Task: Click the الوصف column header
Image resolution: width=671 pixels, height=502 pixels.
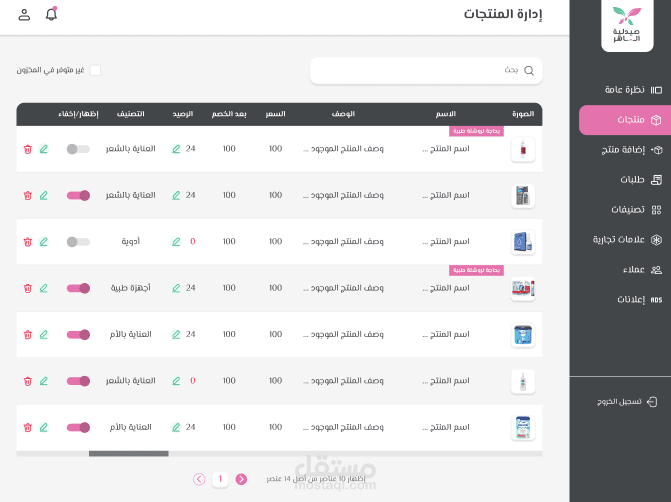Action: (343, 114)
